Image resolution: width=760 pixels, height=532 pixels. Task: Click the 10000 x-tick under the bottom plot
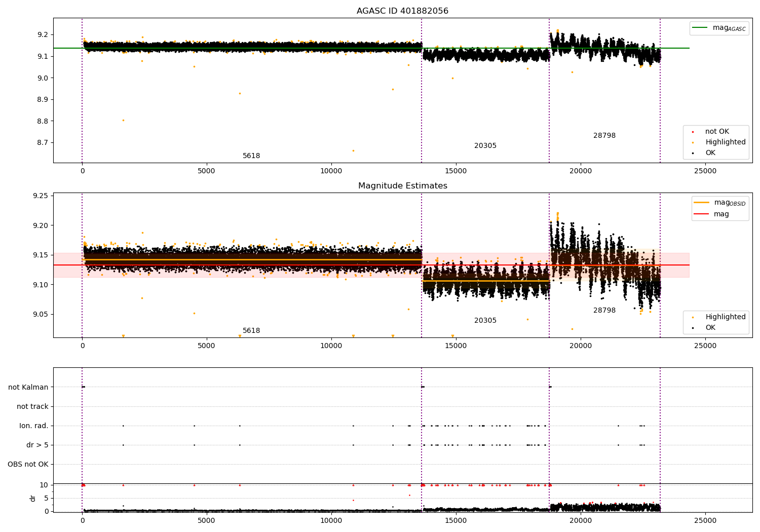[x=331, y=520]
